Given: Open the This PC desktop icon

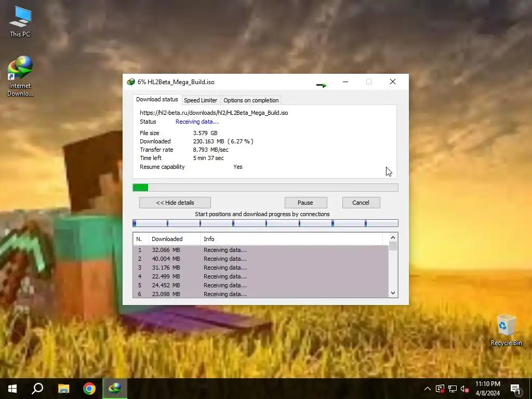Looking at the screenshot, I should click(20, 21).
